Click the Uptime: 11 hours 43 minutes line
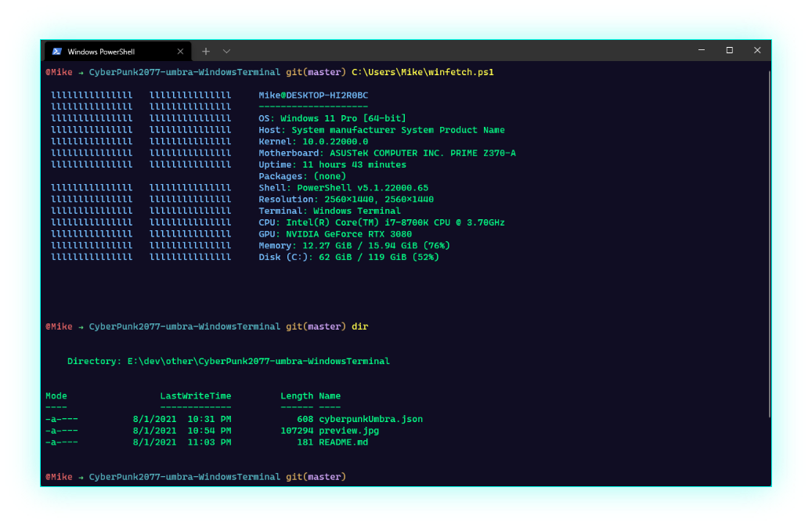The width and height of the screenshot is (812, 527). point(333,164)
